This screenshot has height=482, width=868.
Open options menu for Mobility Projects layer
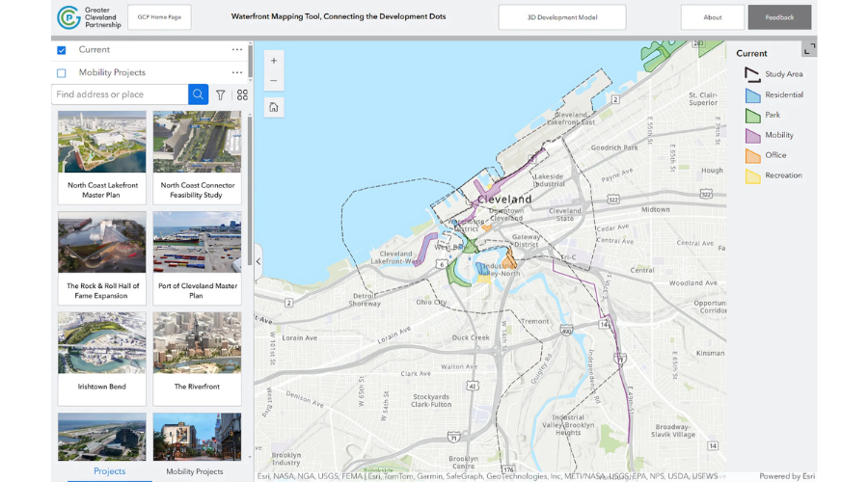click(237, 72)
